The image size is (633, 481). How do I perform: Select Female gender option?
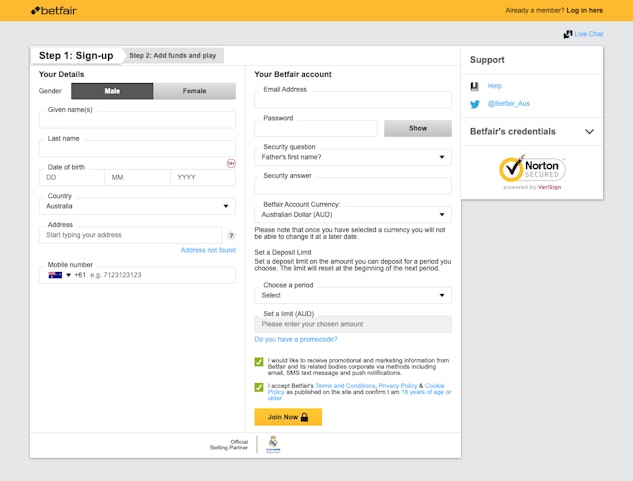(x=194, y=91)
